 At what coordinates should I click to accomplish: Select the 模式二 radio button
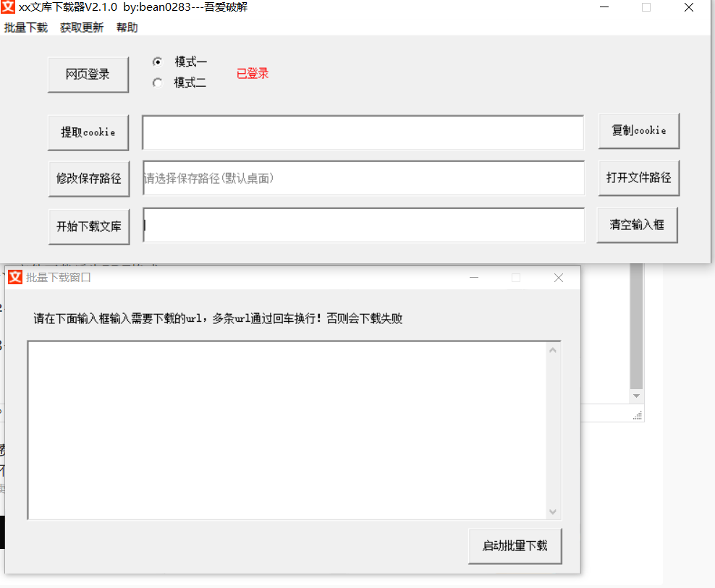point(157,82)
